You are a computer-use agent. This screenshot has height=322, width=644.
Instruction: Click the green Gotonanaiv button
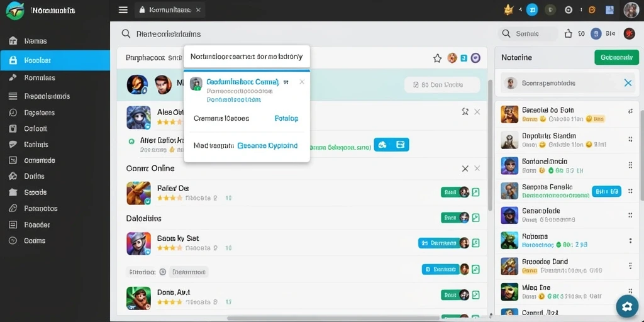616,57
